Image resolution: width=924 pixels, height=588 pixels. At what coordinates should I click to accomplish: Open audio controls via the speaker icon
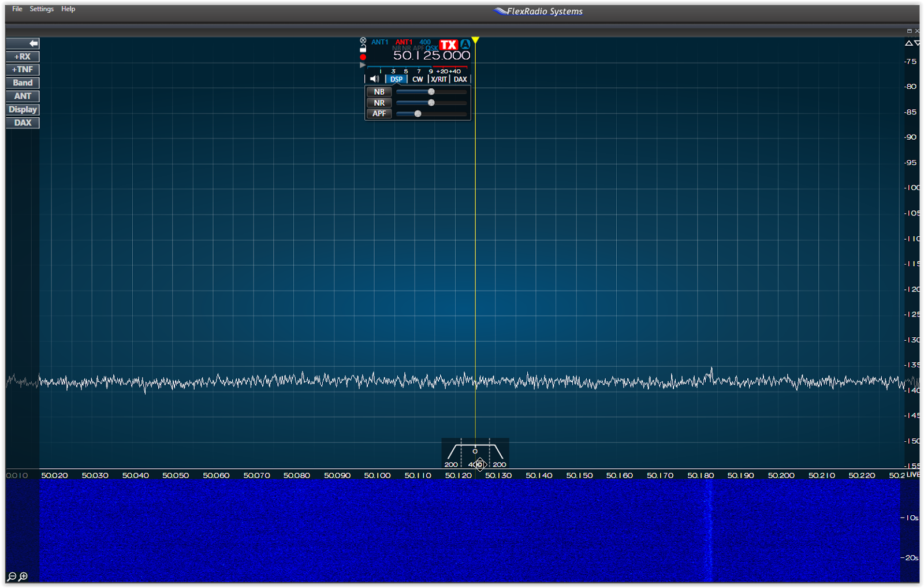374,79
